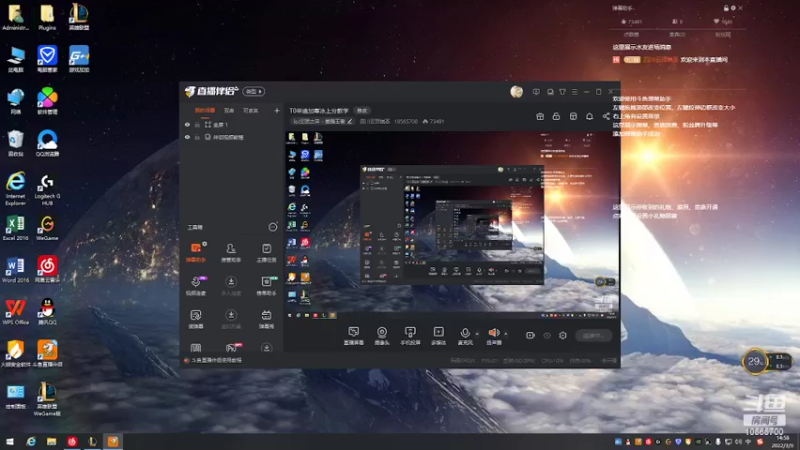This screenshot has height=450, width=800.
Task: Open Word 2016 desktop shortcut
Action: 15,270
